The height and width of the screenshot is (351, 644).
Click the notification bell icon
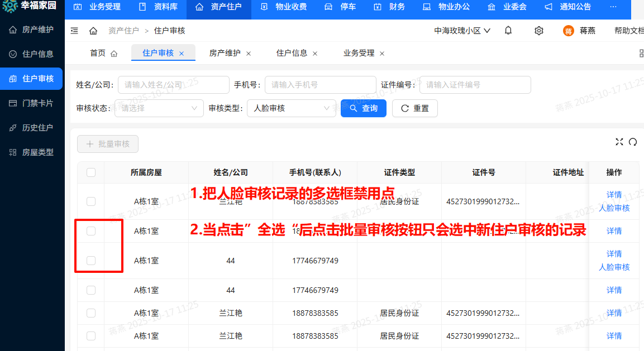point(508,31)
